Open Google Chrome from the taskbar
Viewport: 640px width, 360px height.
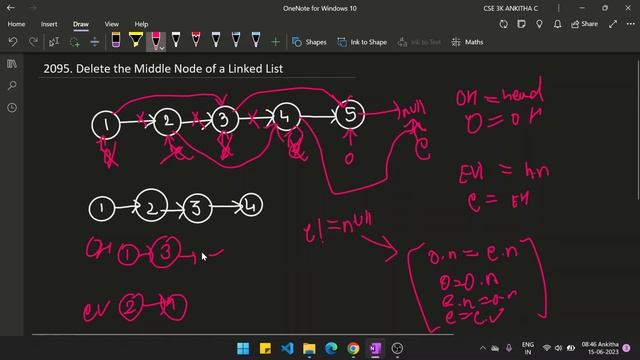pos(353,348)
